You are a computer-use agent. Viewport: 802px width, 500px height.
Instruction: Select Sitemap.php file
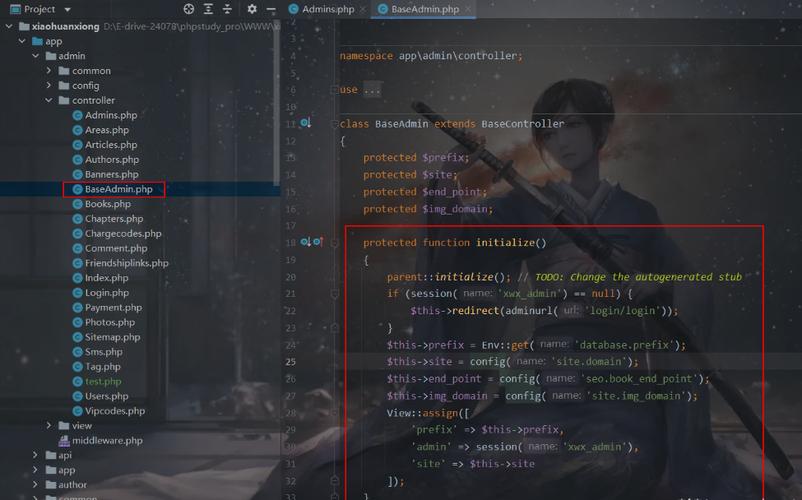coord(112,337)
